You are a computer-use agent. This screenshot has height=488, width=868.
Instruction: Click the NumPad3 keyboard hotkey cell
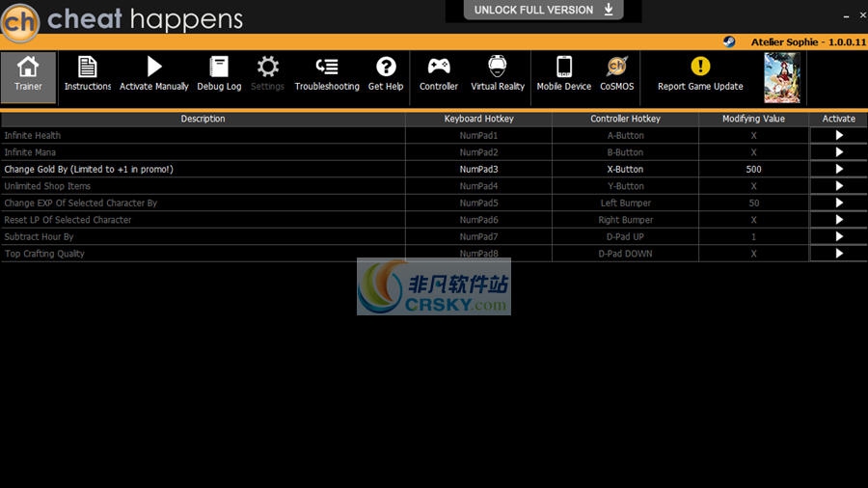pos(478,170)
